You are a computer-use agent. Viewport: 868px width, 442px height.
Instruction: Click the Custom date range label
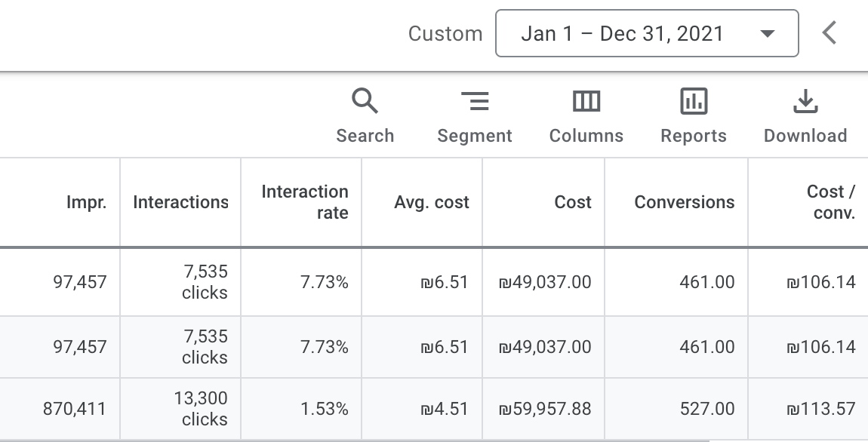(445, 34)
